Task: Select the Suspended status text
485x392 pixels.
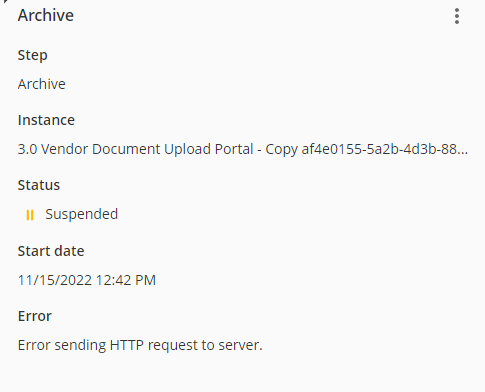Action: pos(82,214)
